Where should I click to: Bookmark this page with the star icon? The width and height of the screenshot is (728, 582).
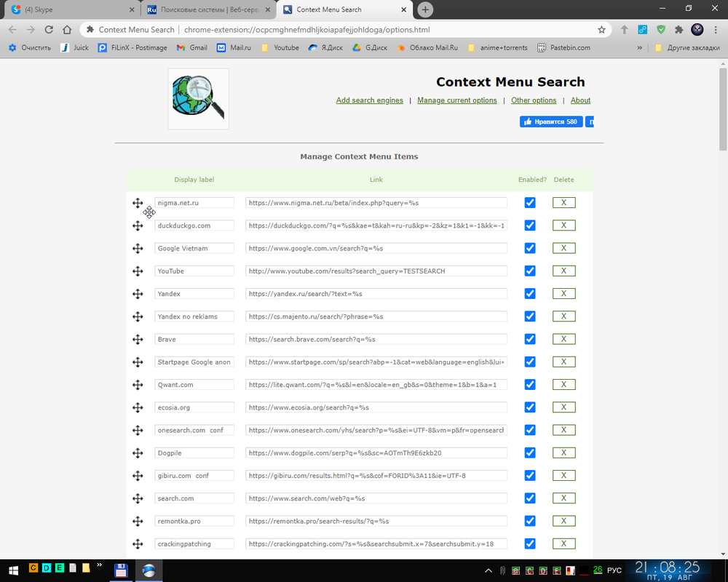[x=602, y=30]
